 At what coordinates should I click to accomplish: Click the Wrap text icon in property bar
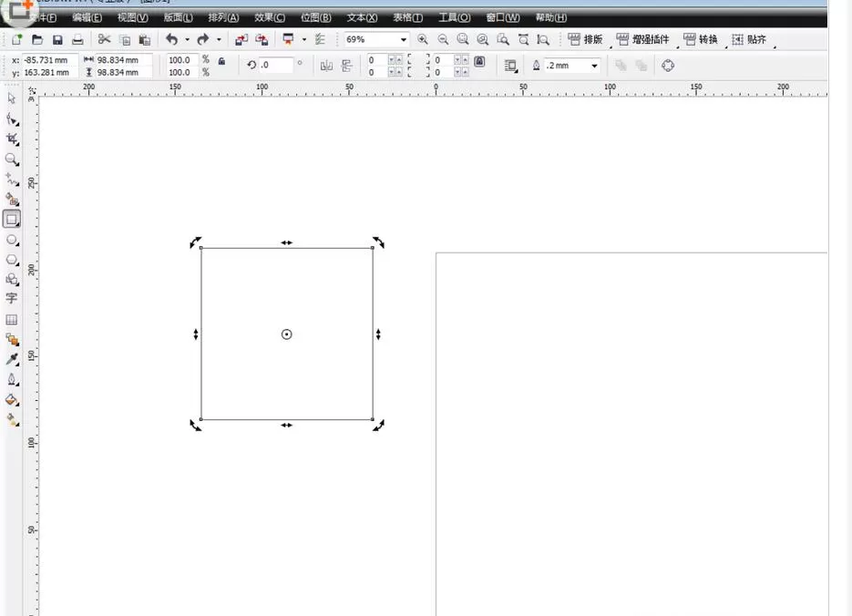click(x=511, y=66)
